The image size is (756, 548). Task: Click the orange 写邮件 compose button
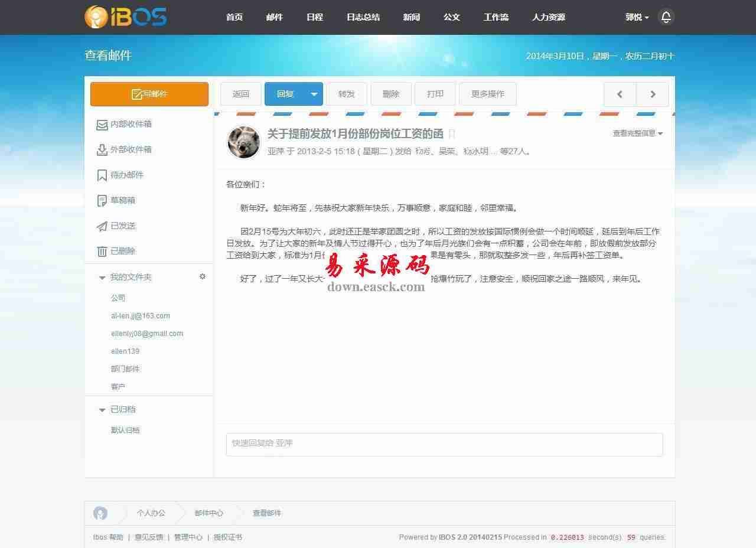(x=149, y=94)
